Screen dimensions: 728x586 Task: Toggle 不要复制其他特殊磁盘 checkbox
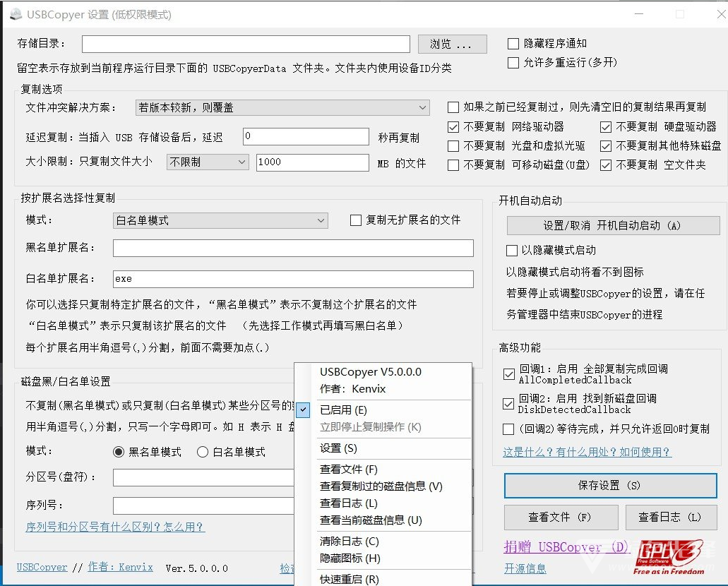click(605, 146)
